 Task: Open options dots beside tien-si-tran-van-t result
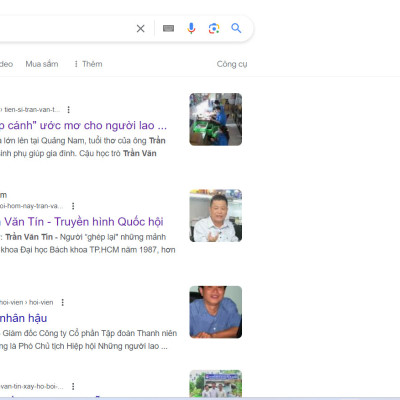(x=68, y=110)
